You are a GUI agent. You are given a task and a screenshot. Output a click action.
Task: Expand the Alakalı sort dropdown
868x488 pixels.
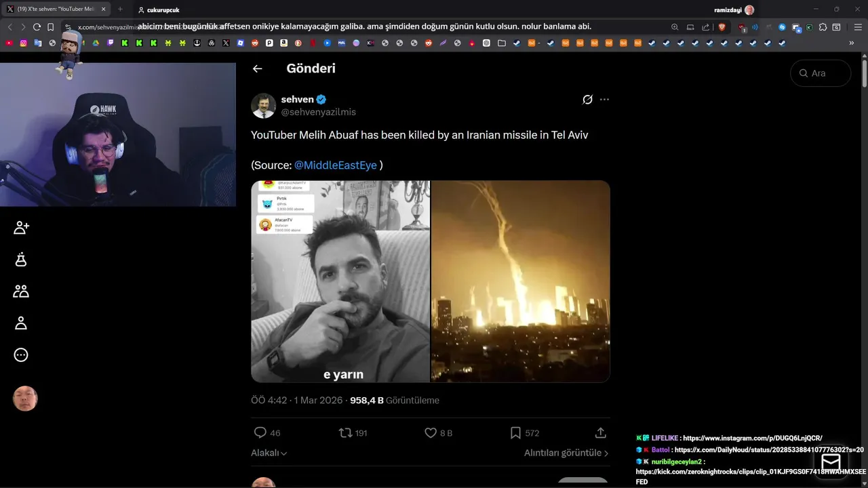coord(269,453)
